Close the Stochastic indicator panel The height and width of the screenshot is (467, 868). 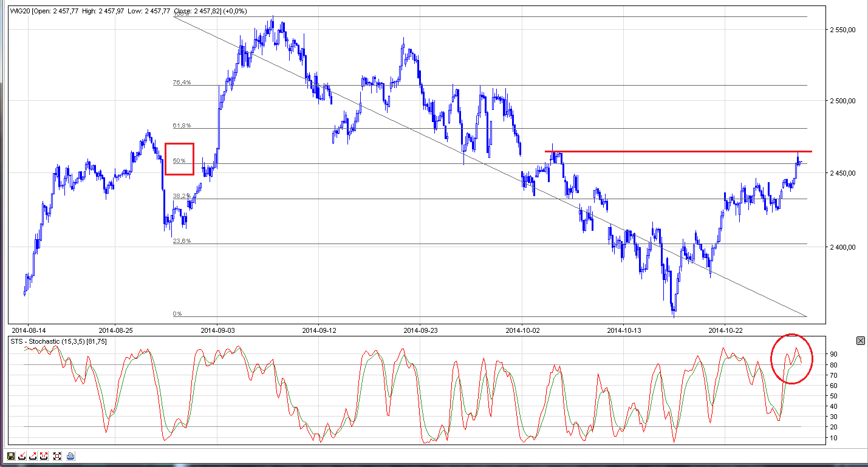tap(860, 341)
